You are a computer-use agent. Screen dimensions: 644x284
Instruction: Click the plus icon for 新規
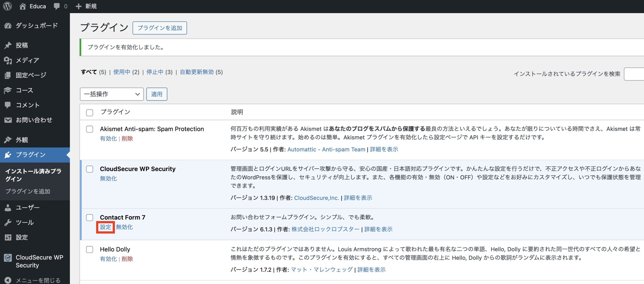[x=78, y=6]
